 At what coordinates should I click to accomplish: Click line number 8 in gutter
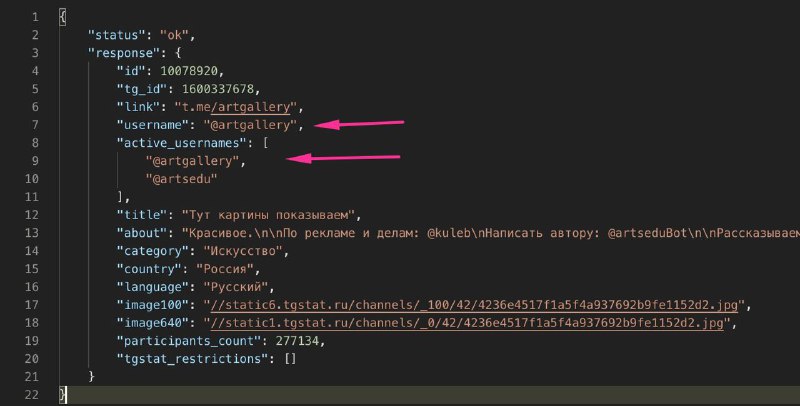pos(35,143)
